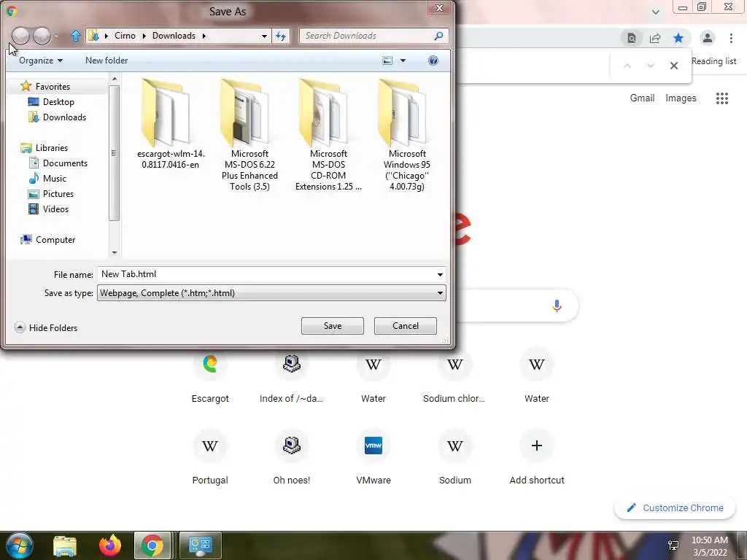This screenshot has height=560, width=747.
Task: Open the Chrome profile avatar
Action: (x=708, y=38)
